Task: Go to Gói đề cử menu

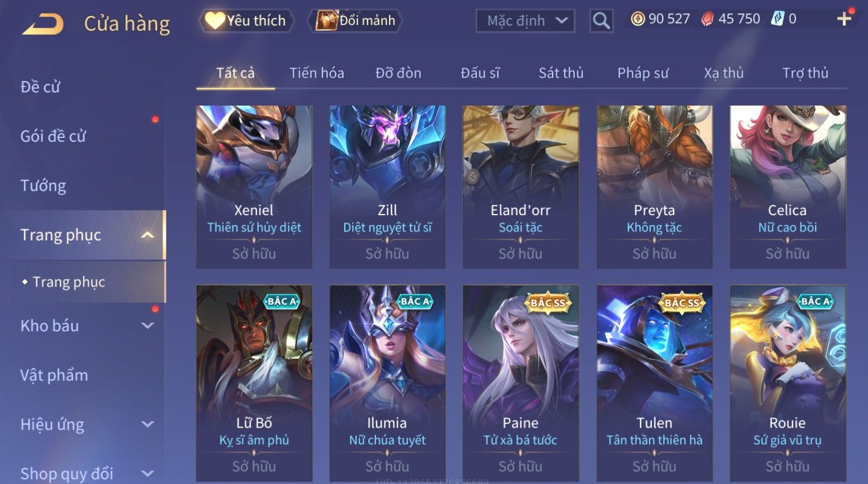Action: [53, 137]
